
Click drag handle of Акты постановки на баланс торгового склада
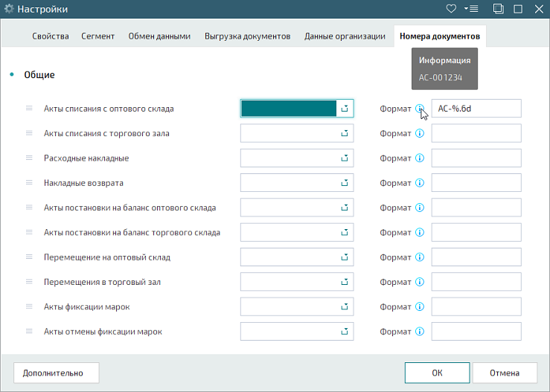pos(29,232)
